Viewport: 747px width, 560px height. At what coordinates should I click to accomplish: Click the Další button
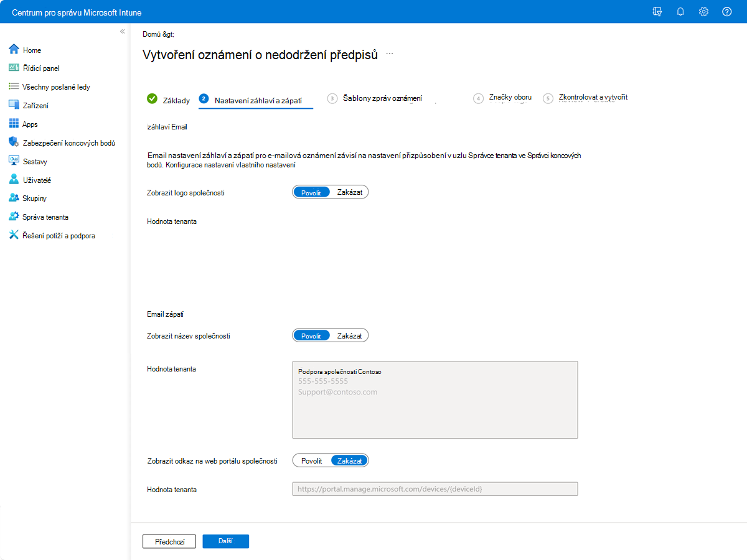click(x=225, y=541)
